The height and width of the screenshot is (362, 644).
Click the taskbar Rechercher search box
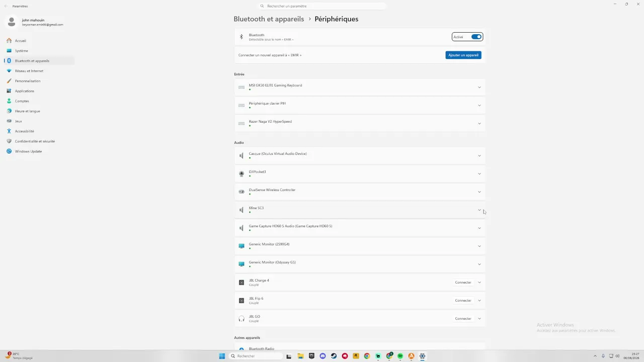pyautogui.click(x=256, y=356)
